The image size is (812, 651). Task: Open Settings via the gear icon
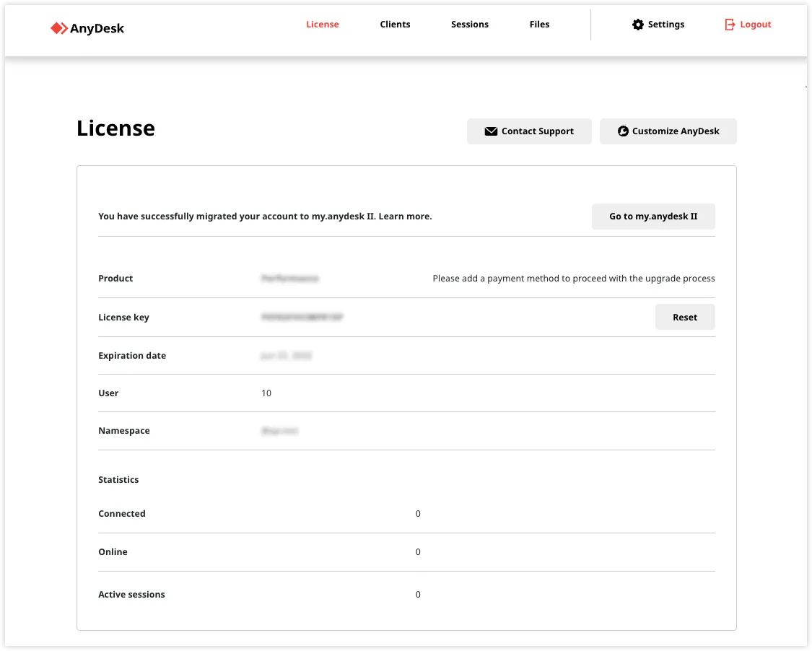coord(638,25)
